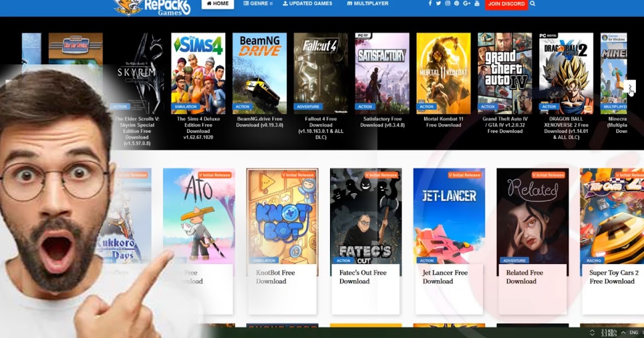Open the Ato game card image

[199, 216]
